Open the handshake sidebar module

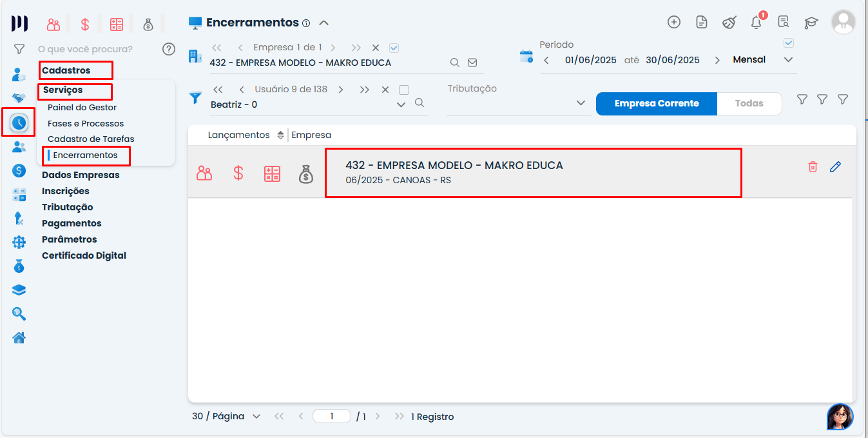pyautogui.click(x=19, y=98)
